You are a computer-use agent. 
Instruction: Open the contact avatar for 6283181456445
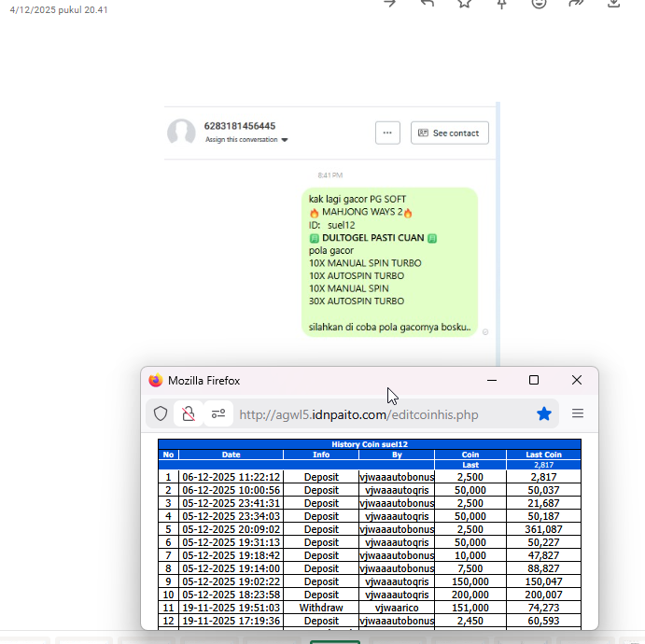tap(181, 133)
